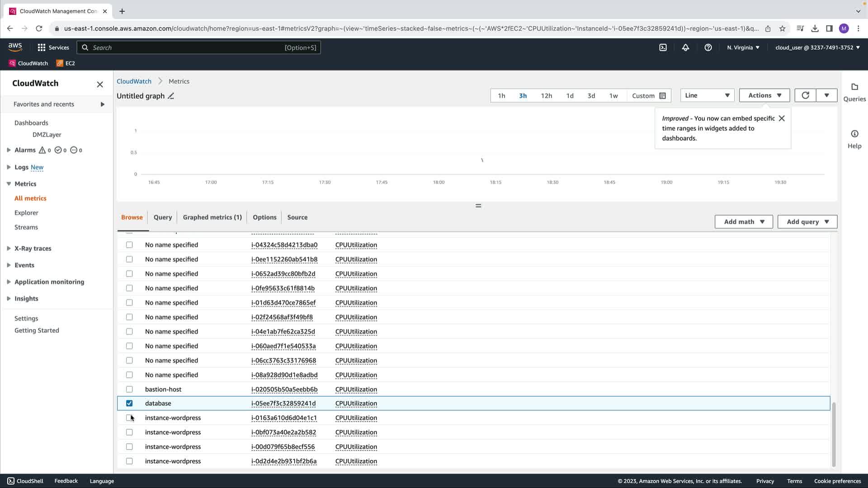
Task: Open the Help info panel
Action: (854, 139)
